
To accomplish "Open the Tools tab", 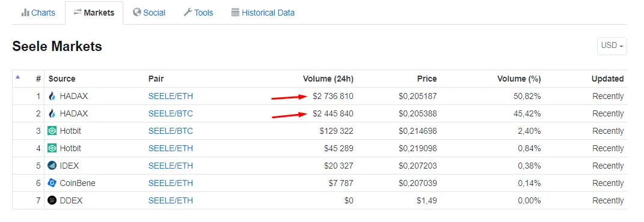I will [x=198, y=13].
